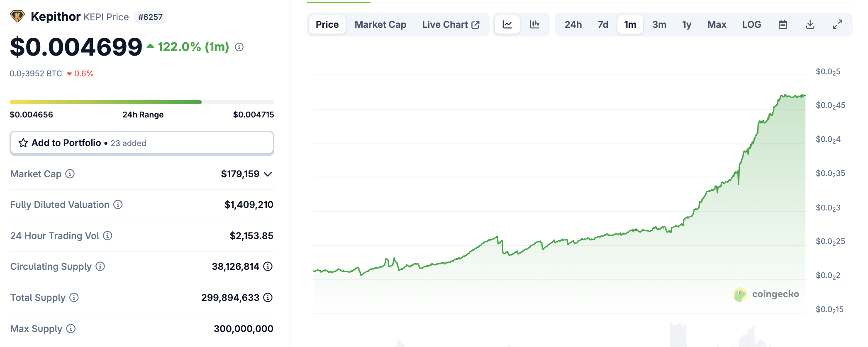Image resolution: width=868 pixels, height=347 pixels.
Task: Click the Kepithor coin logo icon
Action: click(17, 17)
